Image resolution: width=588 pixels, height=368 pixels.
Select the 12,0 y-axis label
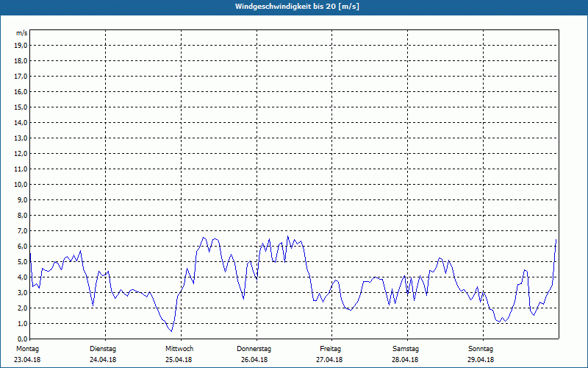21,154
